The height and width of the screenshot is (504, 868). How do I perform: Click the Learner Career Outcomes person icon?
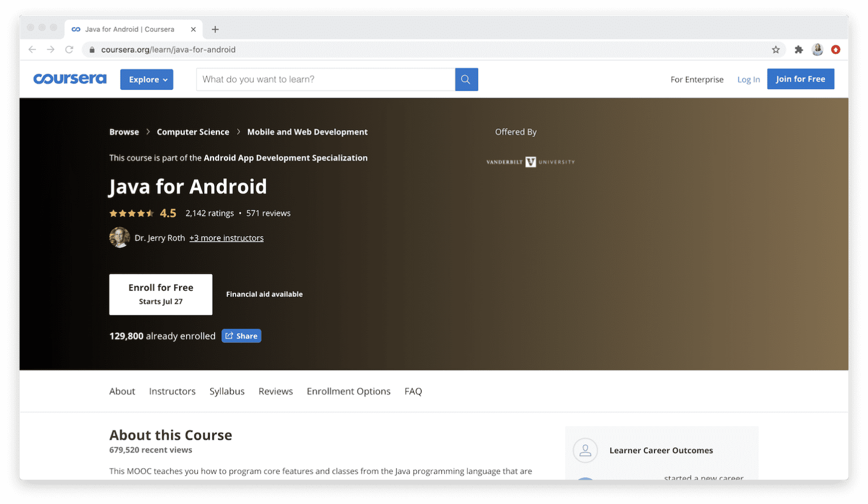coord(585,450)
